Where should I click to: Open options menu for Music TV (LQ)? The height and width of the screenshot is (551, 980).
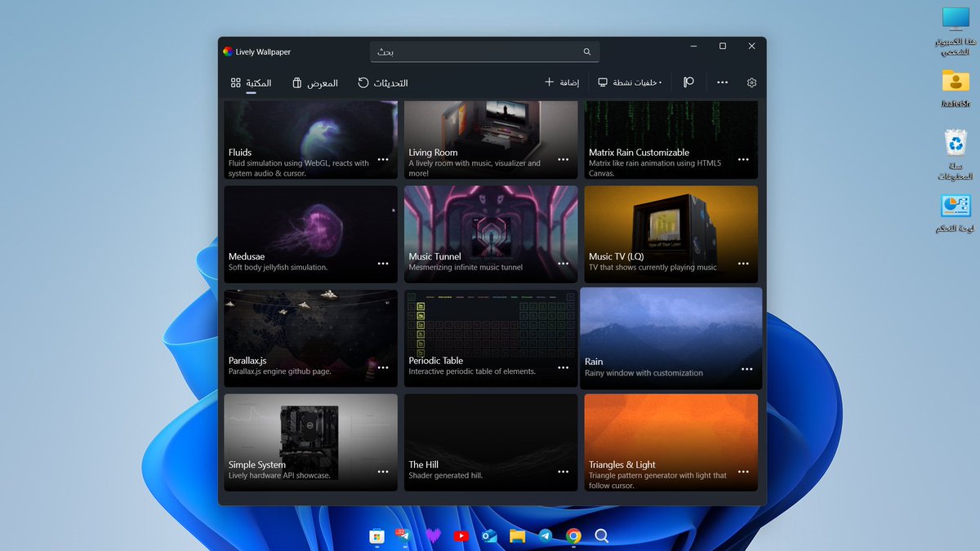pyautogui.click(x=743, y=264)
